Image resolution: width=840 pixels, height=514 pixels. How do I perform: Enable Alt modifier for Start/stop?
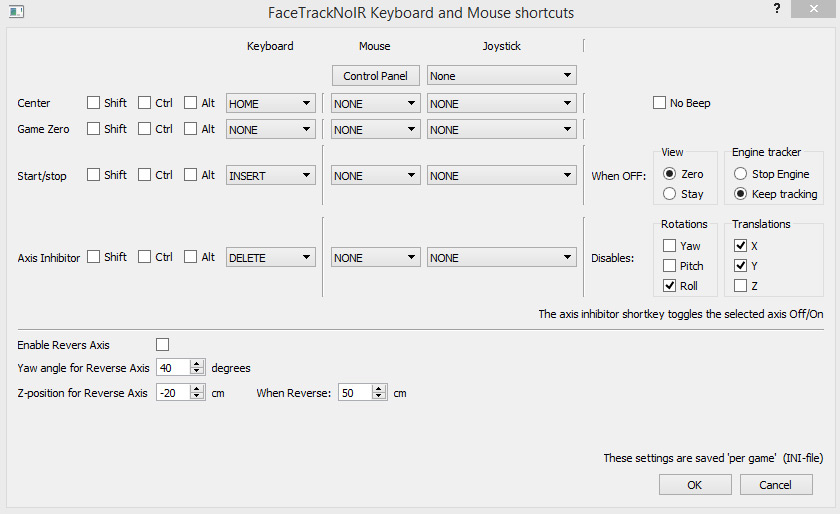[x=190, y=175]
